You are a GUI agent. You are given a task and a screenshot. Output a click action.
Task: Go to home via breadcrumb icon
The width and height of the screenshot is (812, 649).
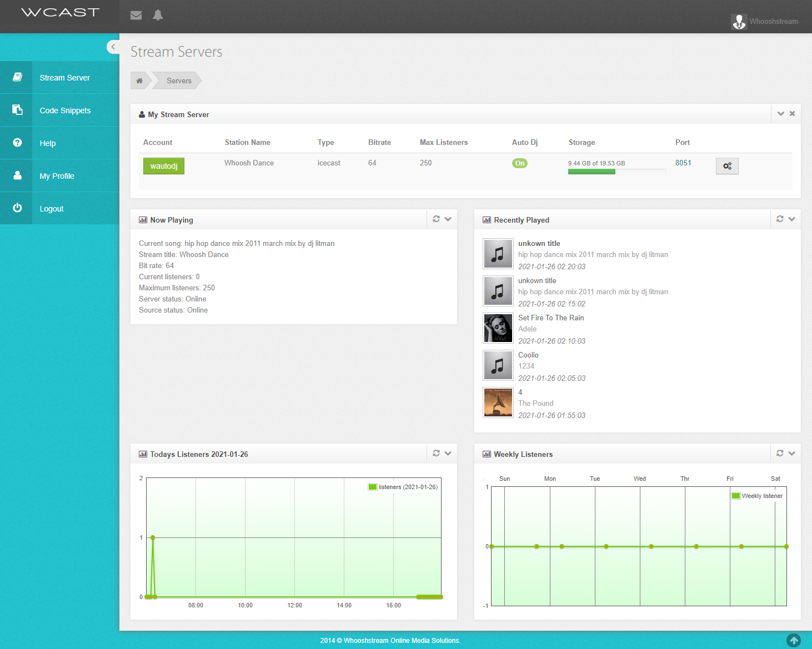click(x=139, y=81)
